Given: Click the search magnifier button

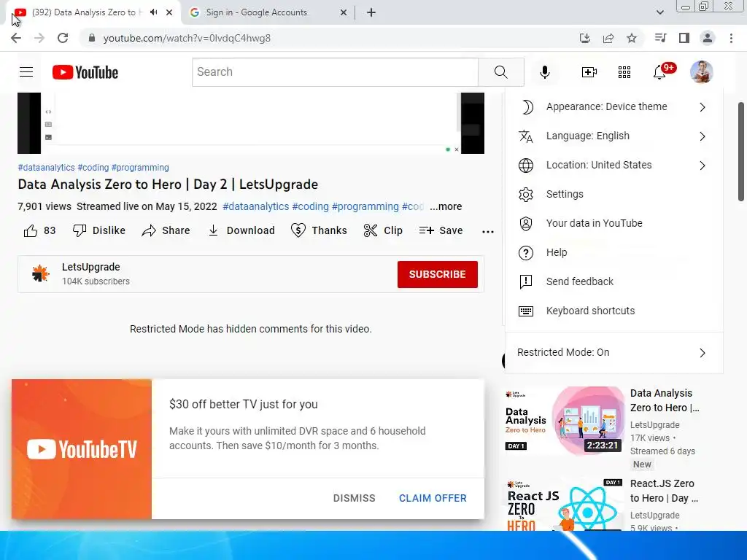Looking at the screenshot, I should pos(500,72).
